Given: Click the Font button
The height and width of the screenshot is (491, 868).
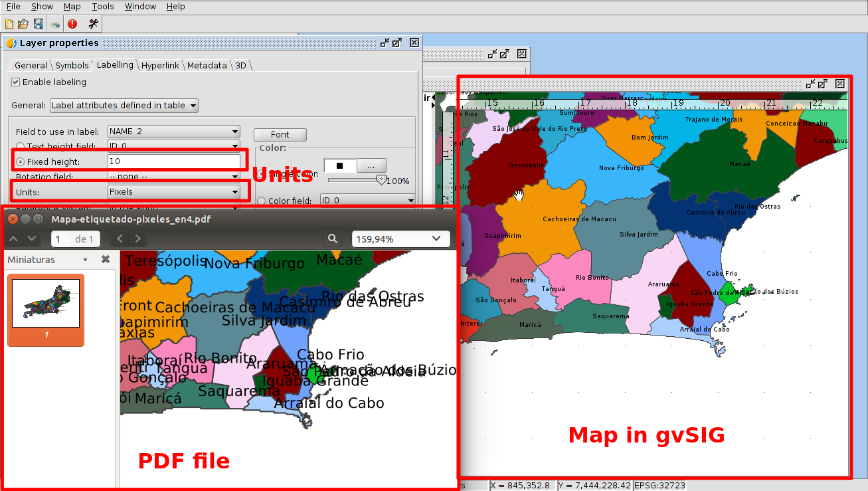Looking at the screenshot, I should click(x=280, y=135).
